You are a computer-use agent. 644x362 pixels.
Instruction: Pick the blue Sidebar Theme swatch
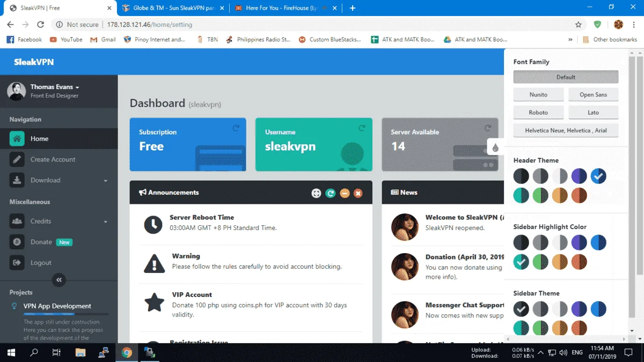598,309
